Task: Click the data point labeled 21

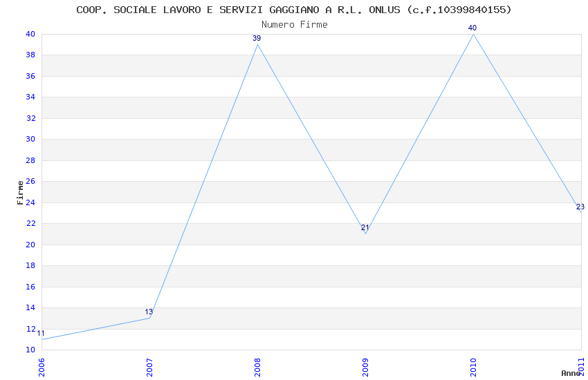Action: point(365,228)
